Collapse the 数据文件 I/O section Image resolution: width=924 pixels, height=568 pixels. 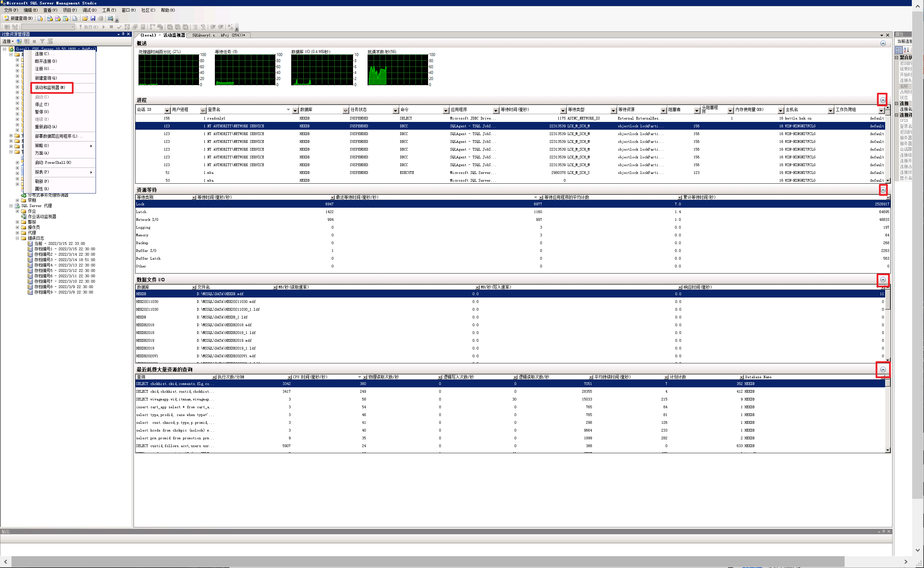point(883,280)
